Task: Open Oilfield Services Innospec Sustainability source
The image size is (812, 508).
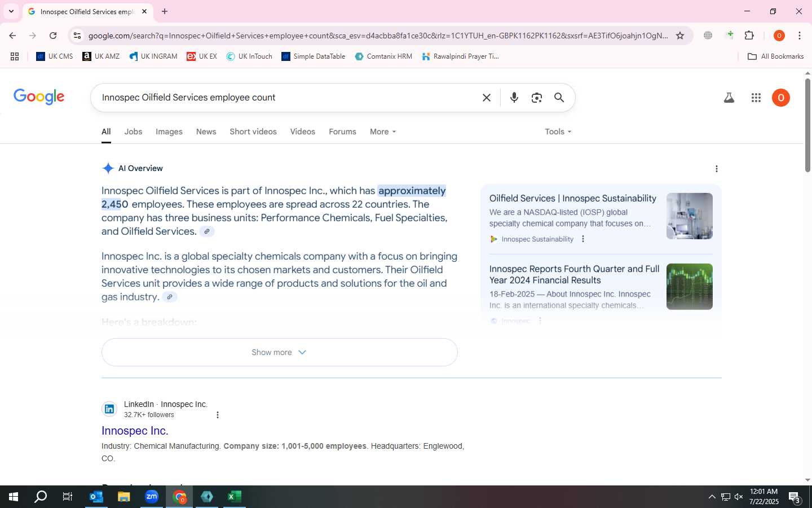Action: (572, 199)
